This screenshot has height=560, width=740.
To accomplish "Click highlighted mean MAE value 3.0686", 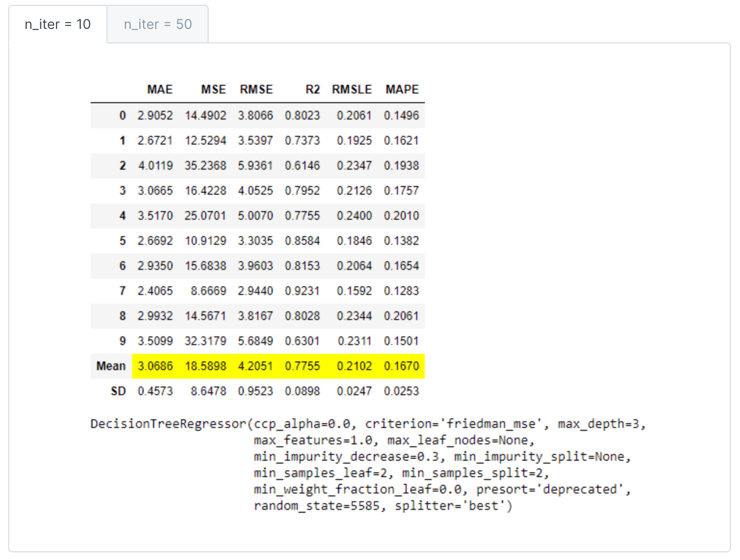I will pos(155,366).
